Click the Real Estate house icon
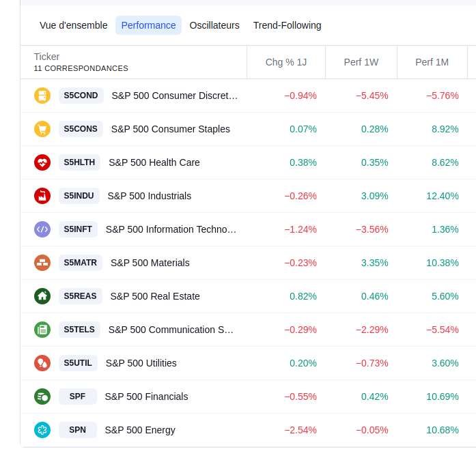The image size is (476, 475). (x=42, y=296)
